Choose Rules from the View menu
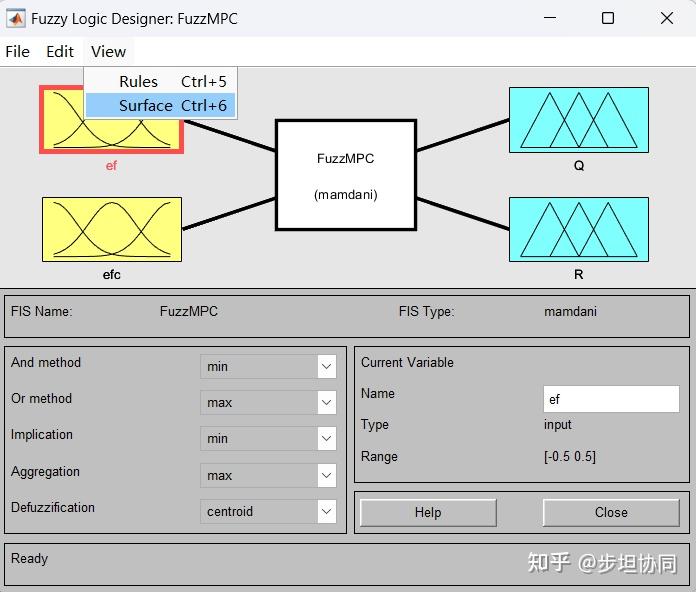696x592 pixels. [x=160, y=82]
